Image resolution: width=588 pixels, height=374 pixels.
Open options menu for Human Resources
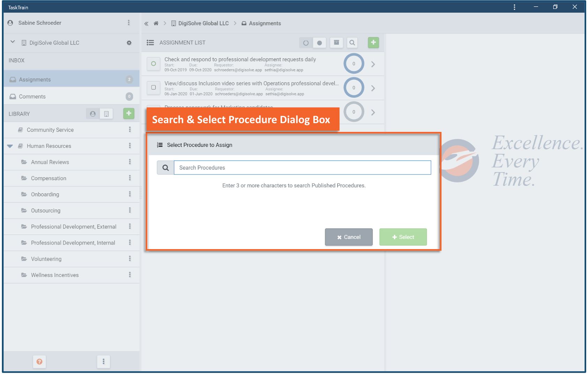130,145
